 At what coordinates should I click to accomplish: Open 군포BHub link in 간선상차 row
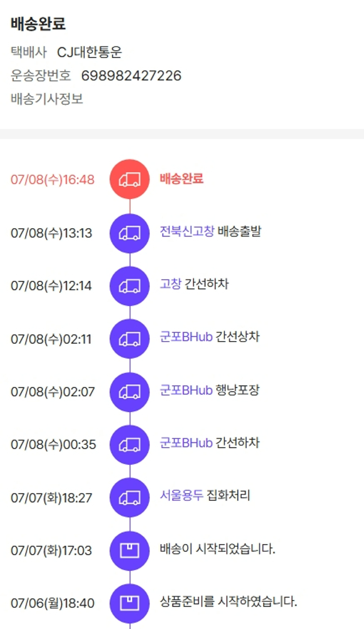pyautogui.click(x=186, y=337)
